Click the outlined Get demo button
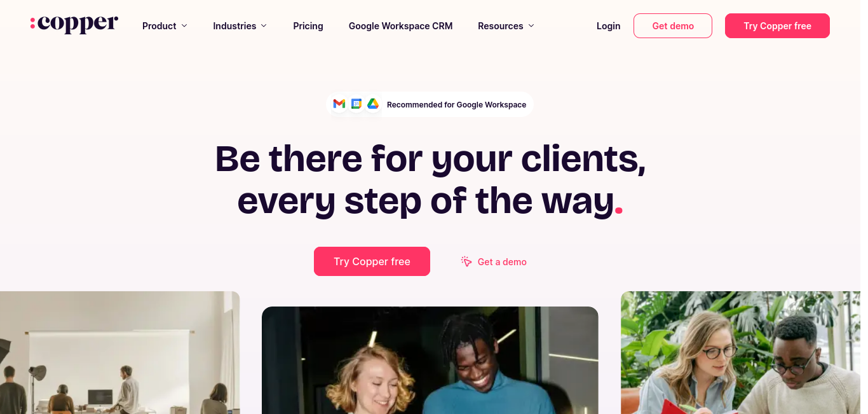Image resolution: width=868 pixels, height=414 pixels. [673, 26]
